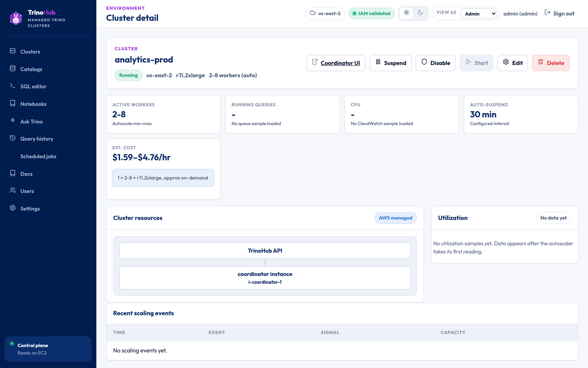View Query history
Image resolution: width=588 pixels, height=368 pixels.
pos(48,139)
